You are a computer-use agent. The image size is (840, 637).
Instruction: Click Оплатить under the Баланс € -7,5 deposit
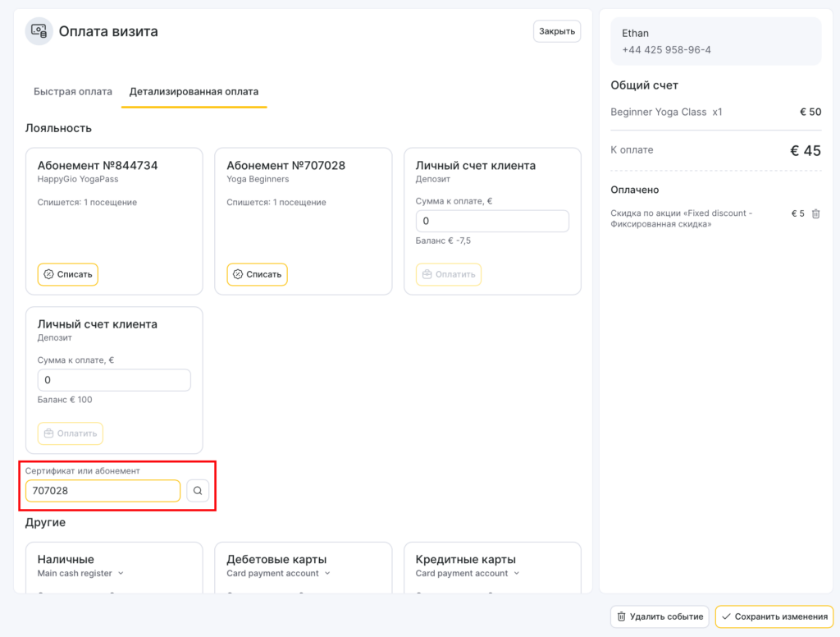click(x=448, y=274)
